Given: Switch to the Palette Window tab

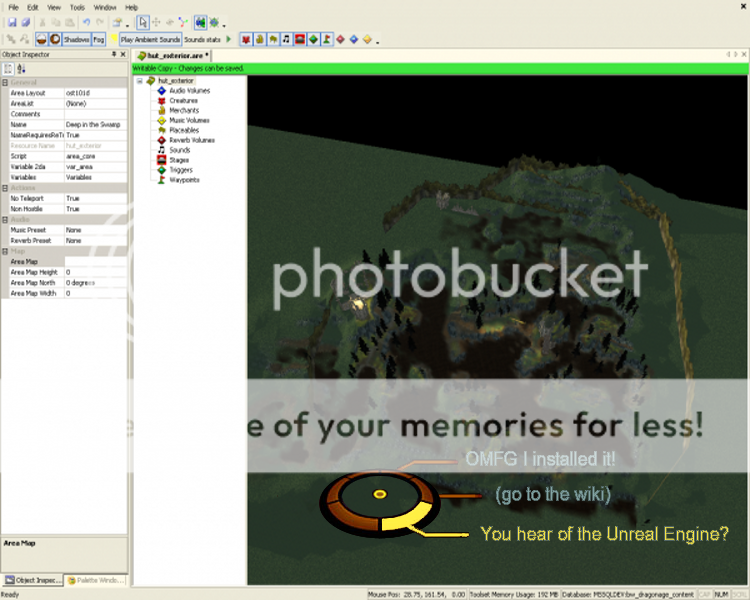Looking at the screenshot, I should click(x=96, y=580).
